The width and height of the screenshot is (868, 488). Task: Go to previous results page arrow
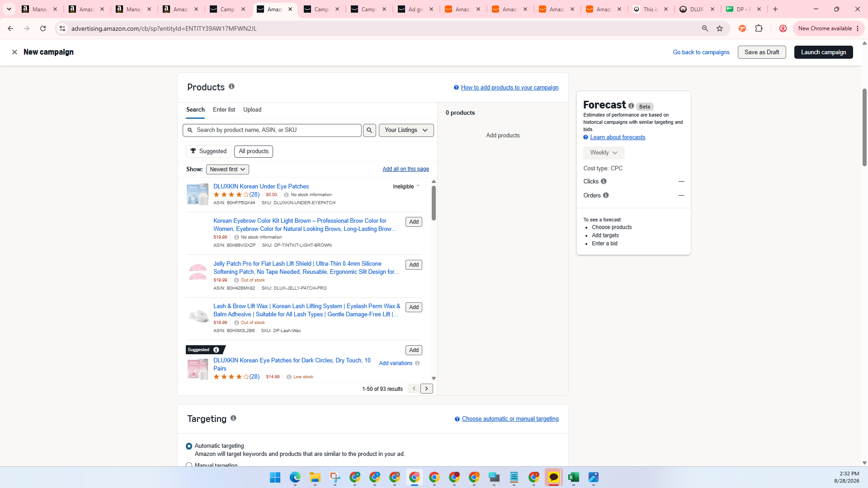coord(414,389)
